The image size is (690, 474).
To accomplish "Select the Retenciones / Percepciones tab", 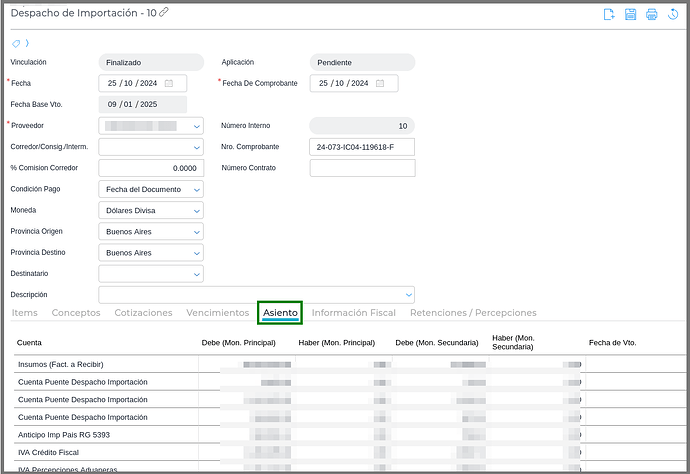I will coord(473,313).
